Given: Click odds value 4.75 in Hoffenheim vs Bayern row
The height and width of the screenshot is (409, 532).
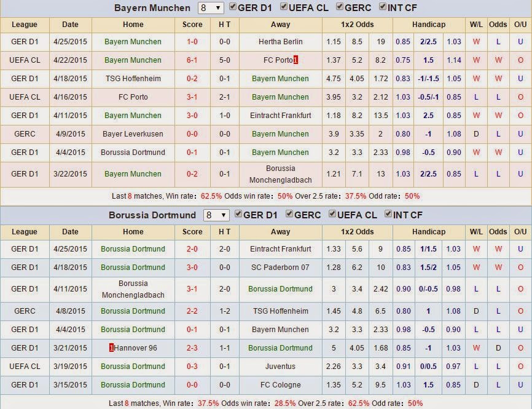Looking at the screenshot, I should tap(333, 79).
